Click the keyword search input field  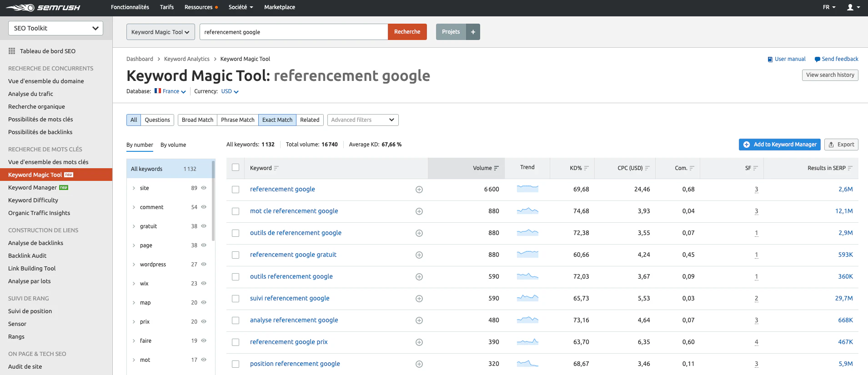pyautogui.click(x=294, y=32)
